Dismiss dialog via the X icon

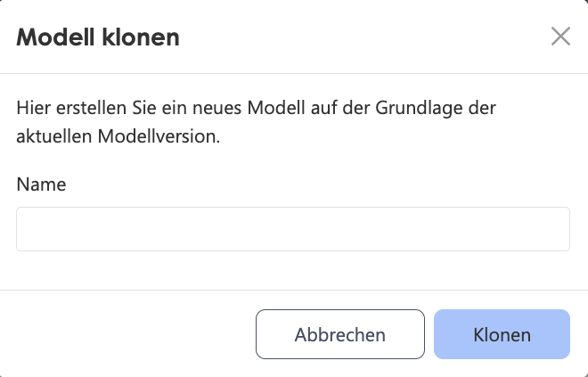[560, 37]
